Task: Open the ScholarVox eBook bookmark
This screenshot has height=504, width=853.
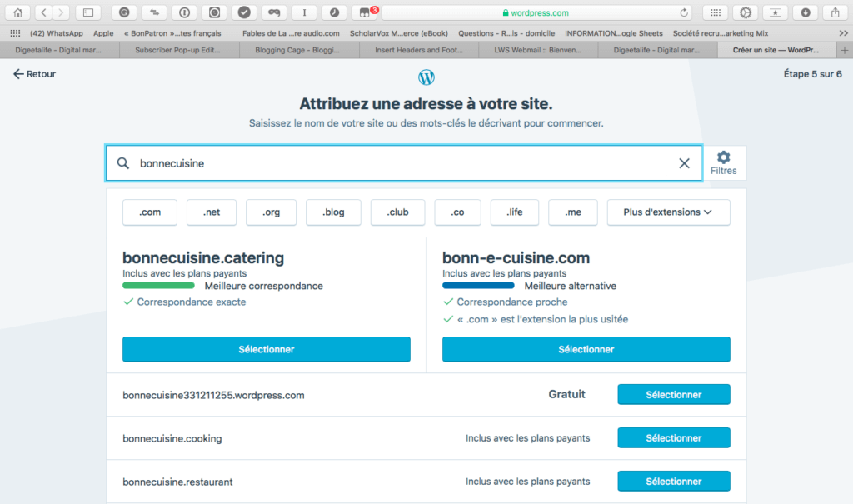Action: (399, 33)
